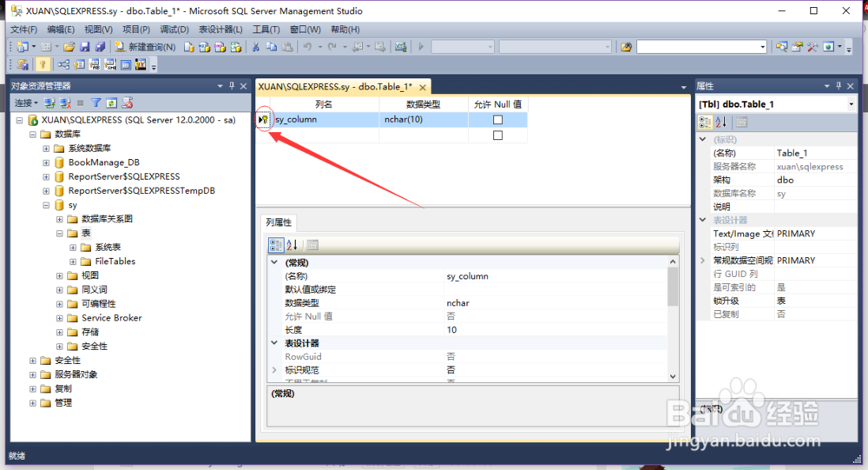Collapse the 表设计器 section in 属性 panel

click(x=702, y=220)
